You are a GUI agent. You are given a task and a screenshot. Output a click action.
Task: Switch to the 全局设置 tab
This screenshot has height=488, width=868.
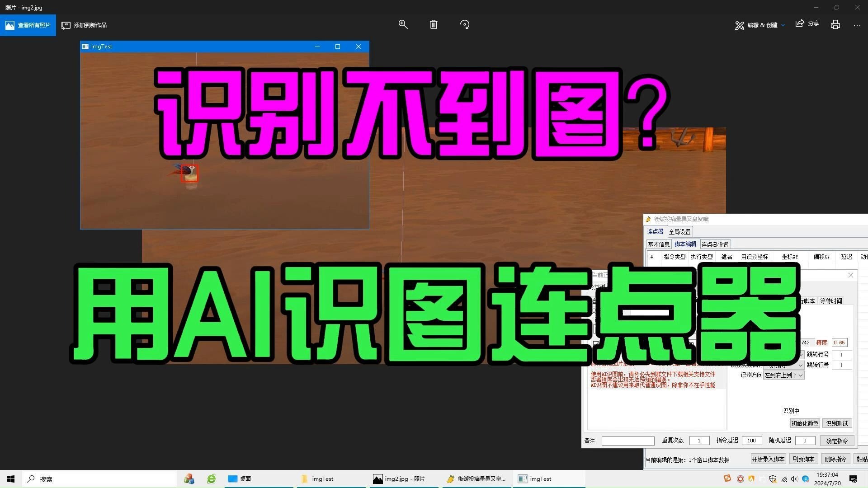pyautogui.click(x=679, y=232)
